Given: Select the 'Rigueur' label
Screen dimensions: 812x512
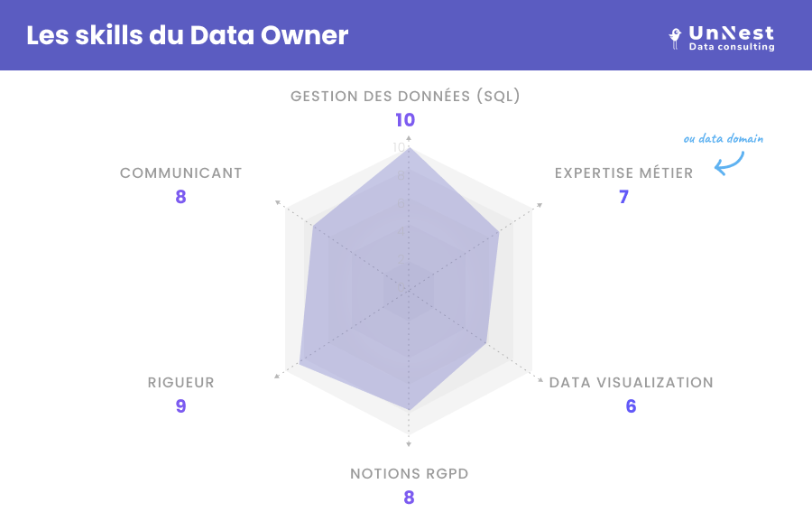Looking at the screenshot, I should [180, 383].
